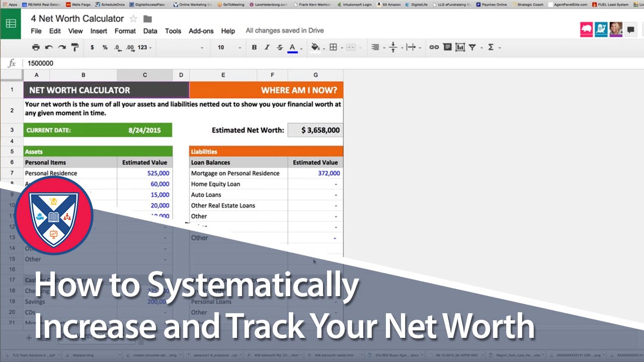Open the cell borders menu
644x362 pixels.
(x=333, y=47)
